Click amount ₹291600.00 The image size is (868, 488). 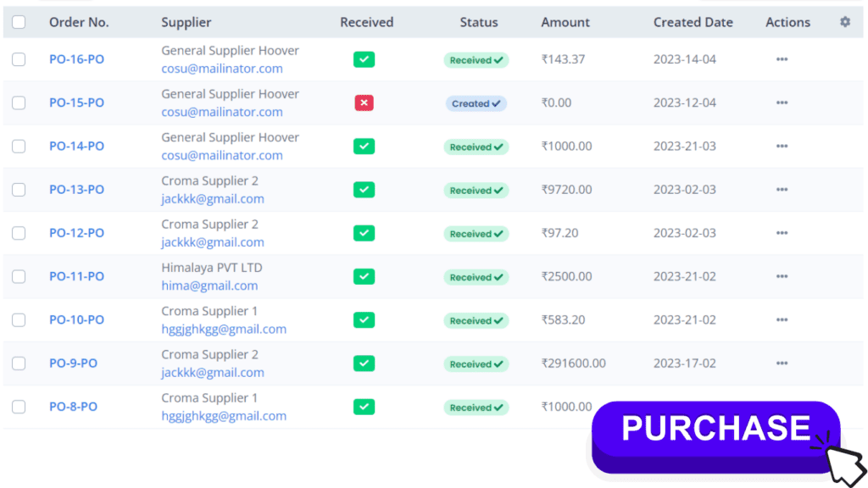click(x=574, y=363)
